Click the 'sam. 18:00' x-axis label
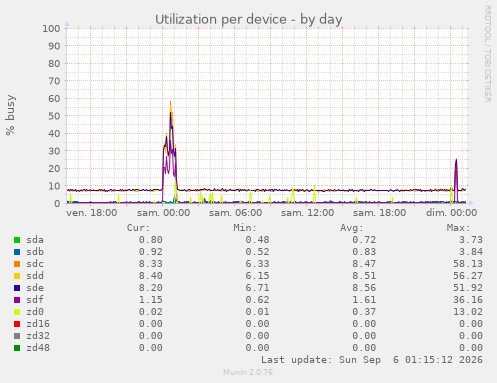 click(380, 213)
